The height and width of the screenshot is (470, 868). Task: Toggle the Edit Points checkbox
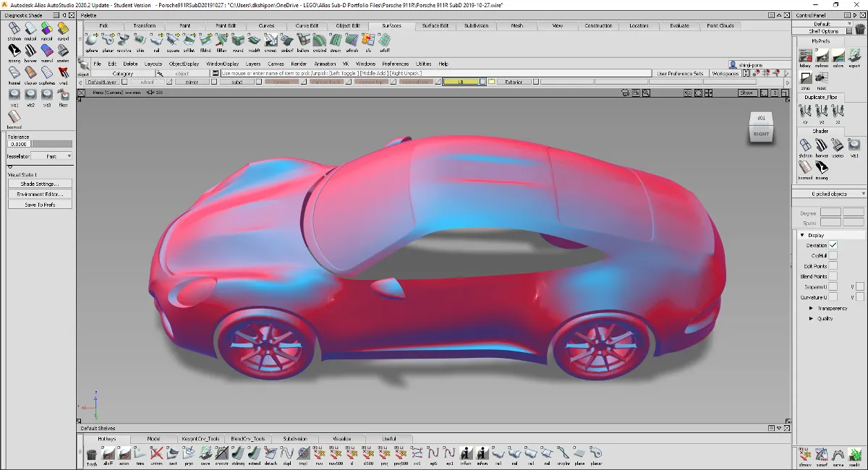click(x=833, y=266)
